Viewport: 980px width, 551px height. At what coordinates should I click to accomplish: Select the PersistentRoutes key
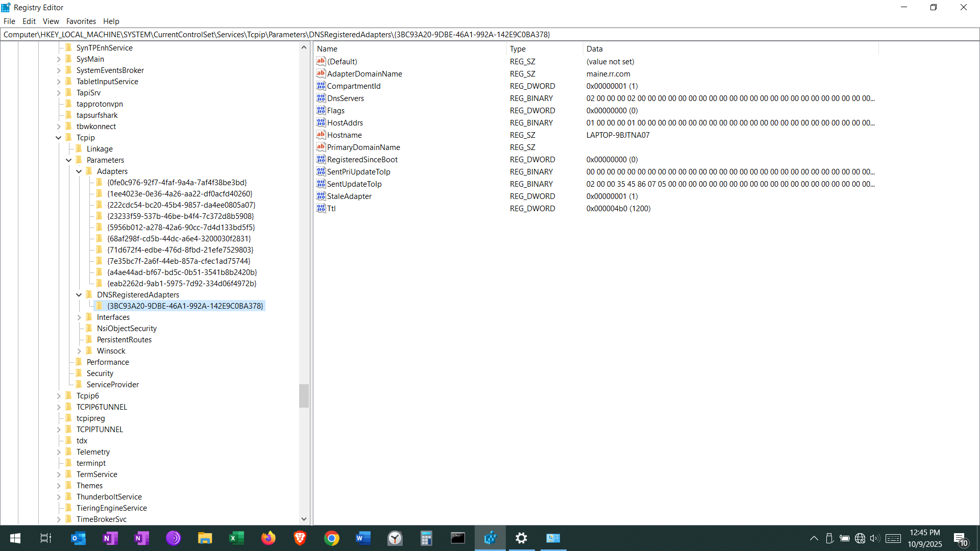click(124, 339)
